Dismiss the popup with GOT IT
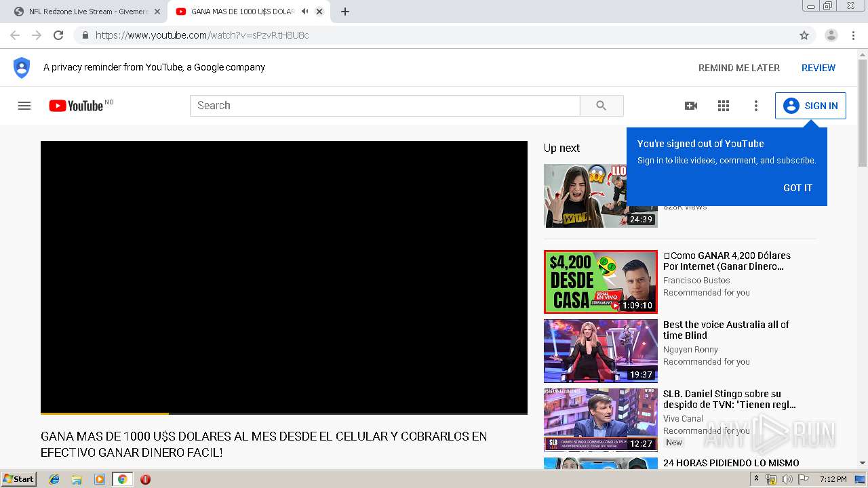 [797, 188]
